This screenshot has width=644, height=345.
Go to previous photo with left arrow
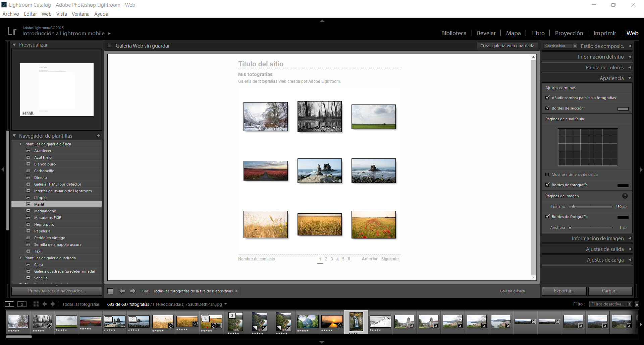[122, 291]
